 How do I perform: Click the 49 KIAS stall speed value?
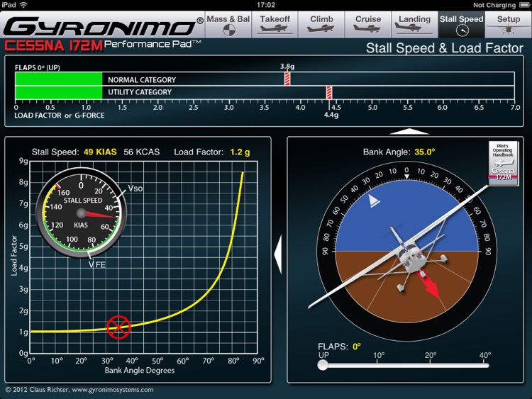pyautogui.click(x=100, y=152)
